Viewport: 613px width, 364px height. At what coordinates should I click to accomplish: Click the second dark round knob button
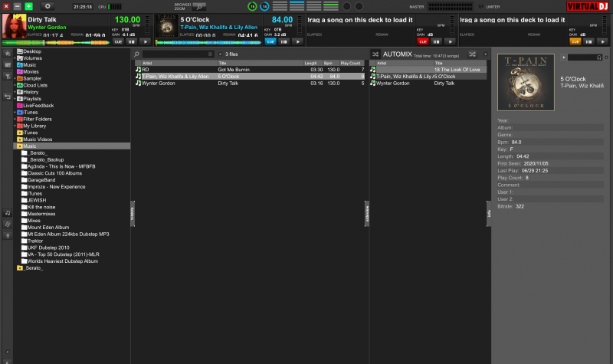point(359,6)
